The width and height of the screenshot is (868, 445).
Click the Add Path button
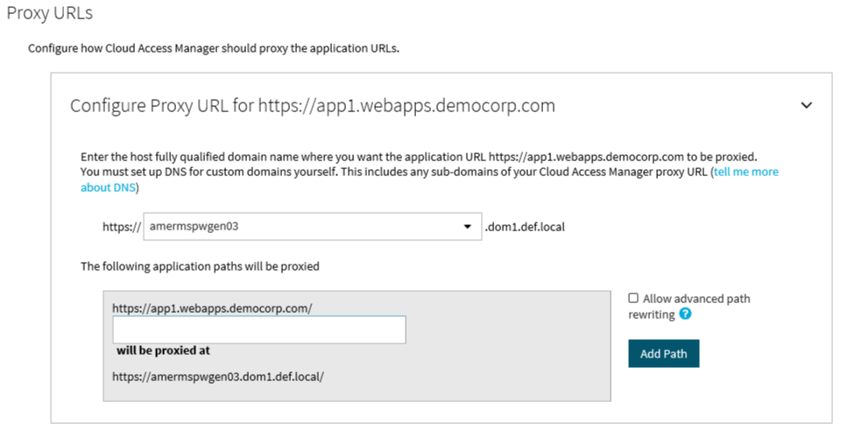click(x=663, y=354)
